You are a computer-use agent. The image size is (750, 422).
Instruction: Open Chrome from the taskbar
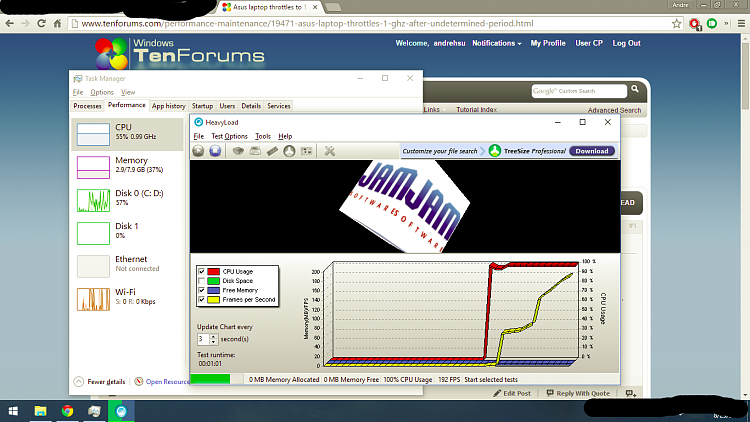click(x=67, y=411)
